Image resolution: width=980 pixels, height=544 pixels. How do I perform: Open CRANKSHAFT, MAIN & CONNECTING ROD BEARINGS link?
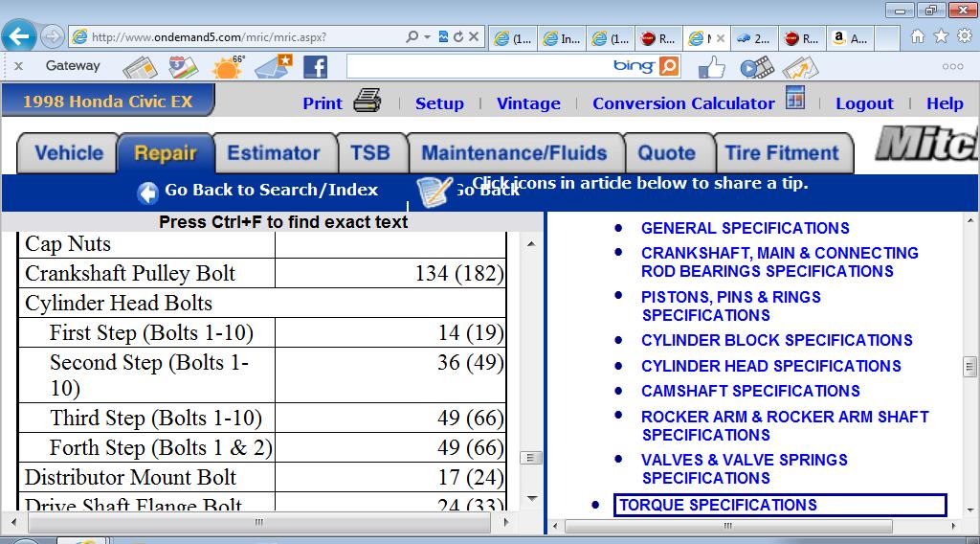(779, 262)
